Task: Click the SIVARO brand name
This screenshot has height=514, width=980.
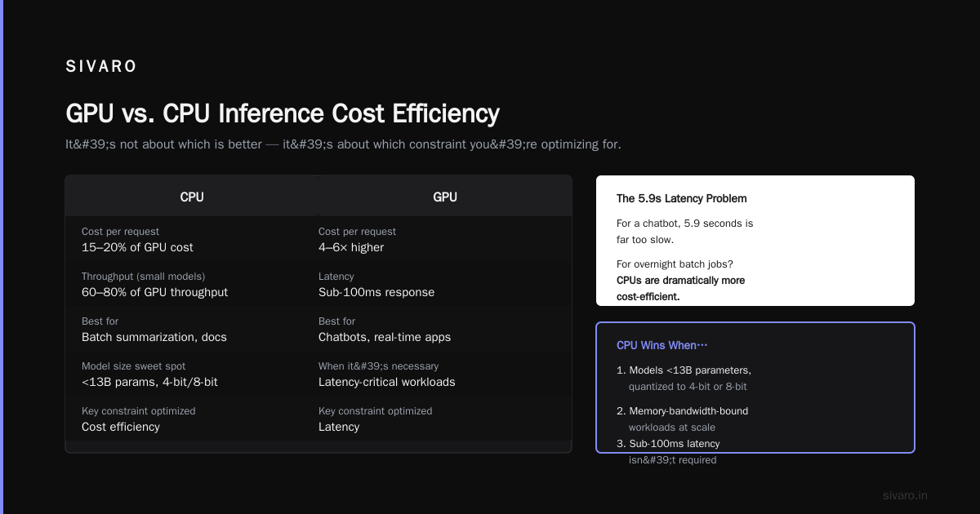Action: tap(101, 67)
